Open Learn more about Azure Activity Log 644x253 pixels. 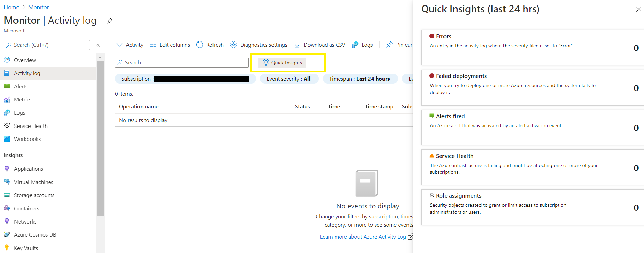[366, 237]
